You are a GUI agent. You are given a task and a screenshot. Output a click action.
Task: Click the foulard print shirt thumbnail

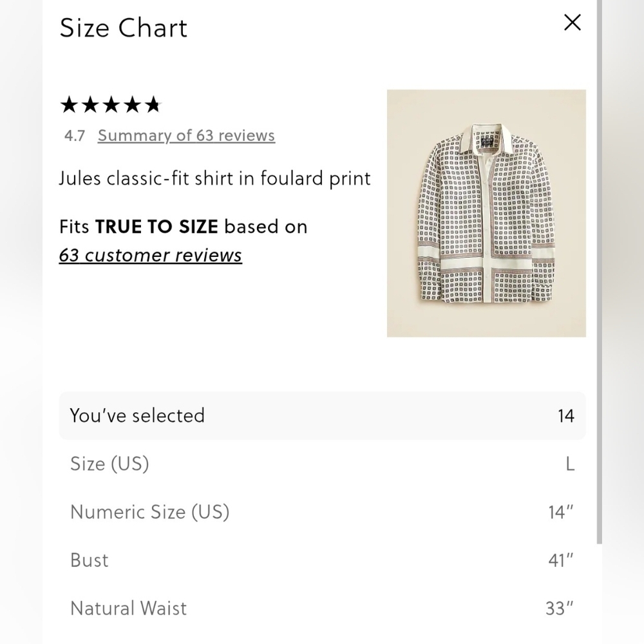pyautogui.click(x=486, y=213)
